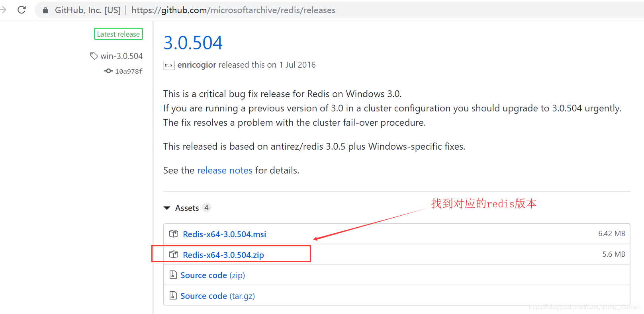Click the forward navigation arrow

(3, 10)
